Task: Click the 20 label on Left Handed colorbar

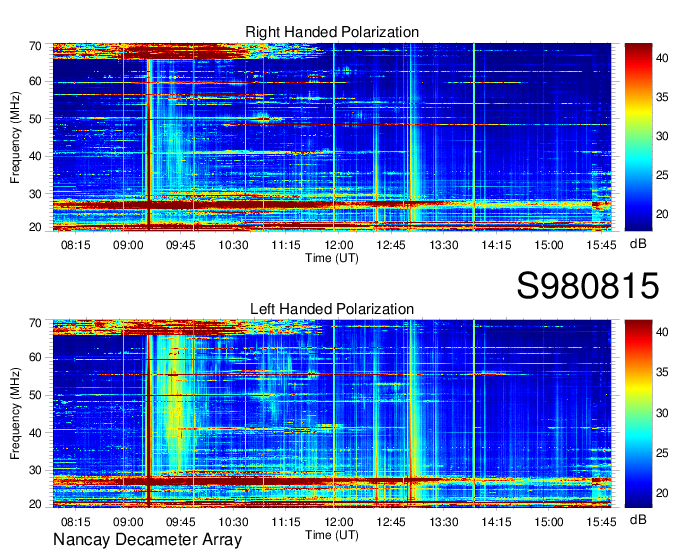Action: tap(662, 493)
